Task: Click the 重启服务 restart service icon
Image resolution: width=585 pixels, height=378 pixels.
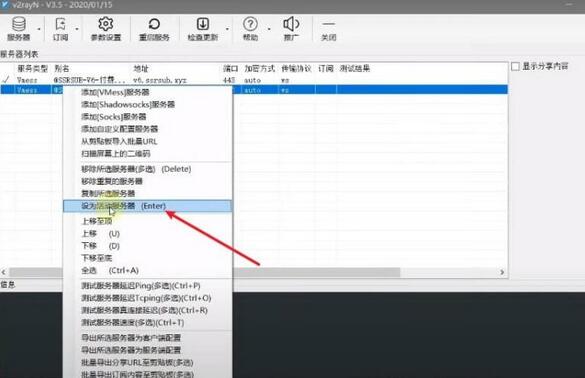Action: point(154,28)
